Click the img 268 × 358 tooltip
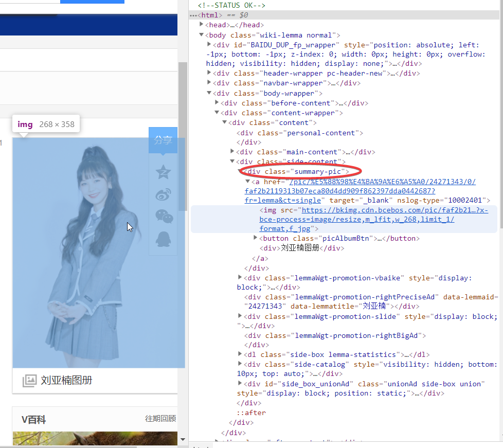Screen dimensions: 503x448 tap(46, 124)
